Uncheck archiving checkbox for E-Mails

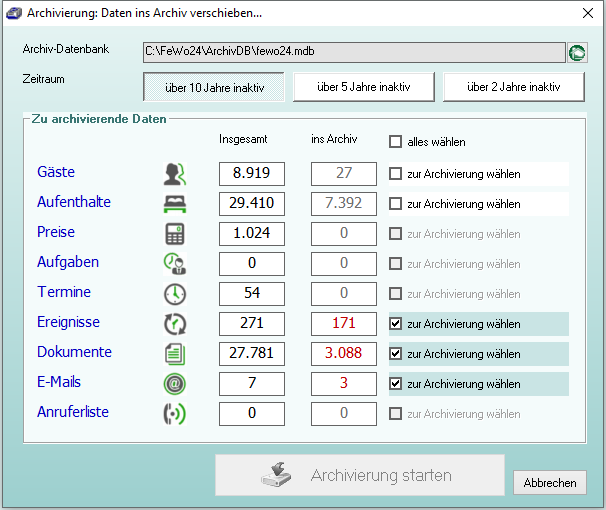(396, 384)
